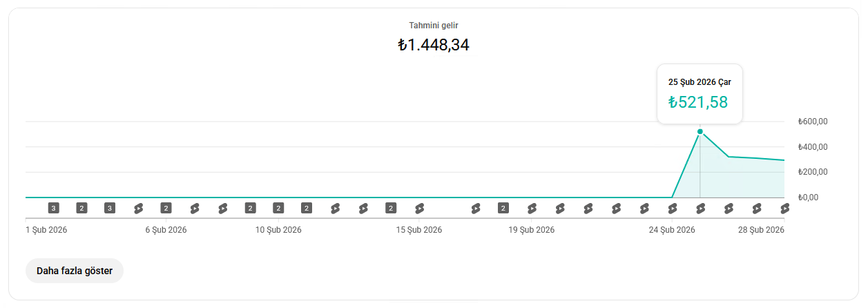The height and width of the screenshot is (308, 868).
Task: Open the Shorts icon under the 25 Şub peak
Action: [x=700, y=208]
